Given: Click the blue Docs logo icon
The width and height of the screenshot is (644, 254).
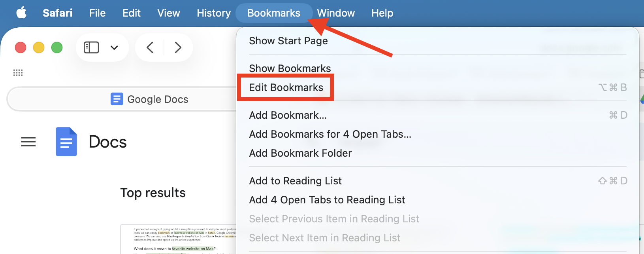Looking at the screenshot, I should 66,142.
